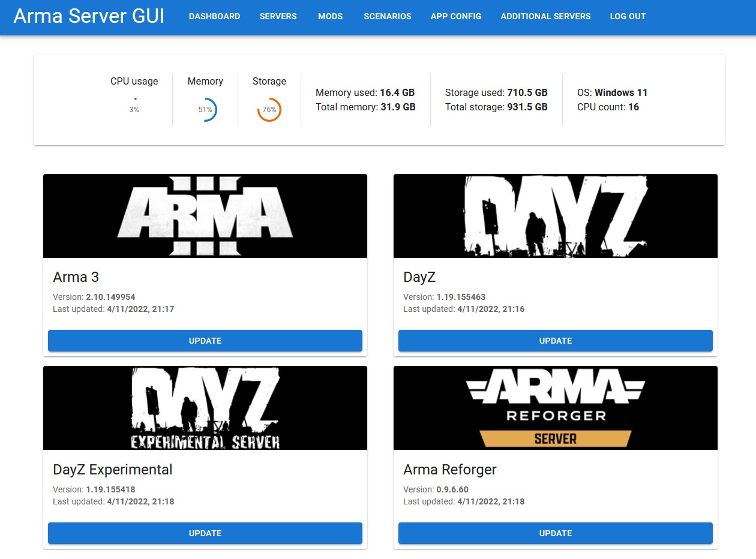Click version 2.10.149954 text
Screen dimensions: 756x559
(110, 297)
